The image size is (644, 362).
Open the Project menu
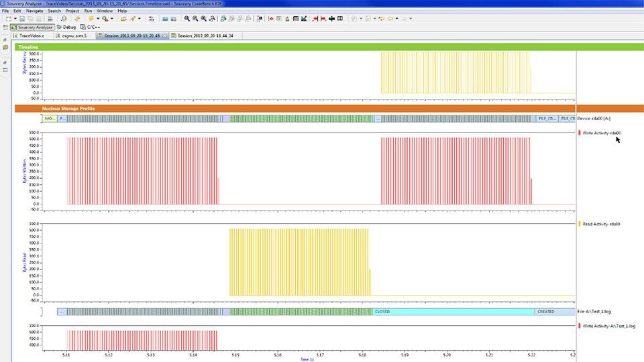pyautogui.click(x=72, y=11)
